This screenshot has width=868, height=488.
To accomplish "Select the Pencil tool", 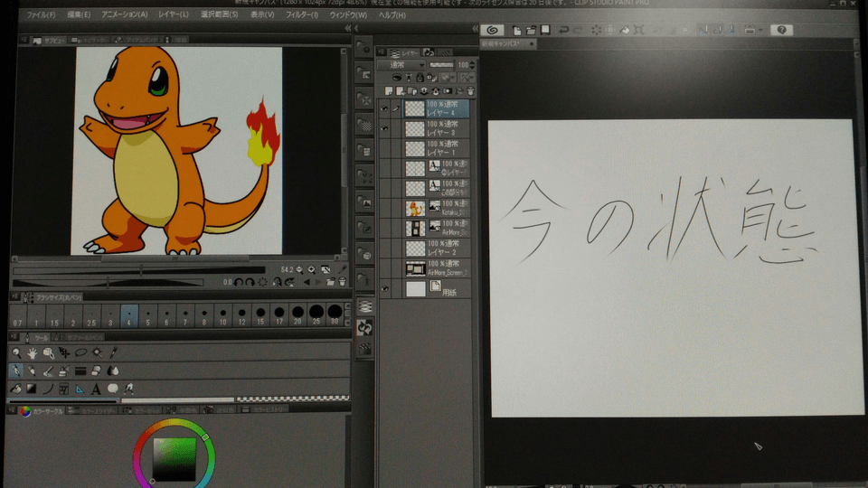I will click(x=33, y=371).
